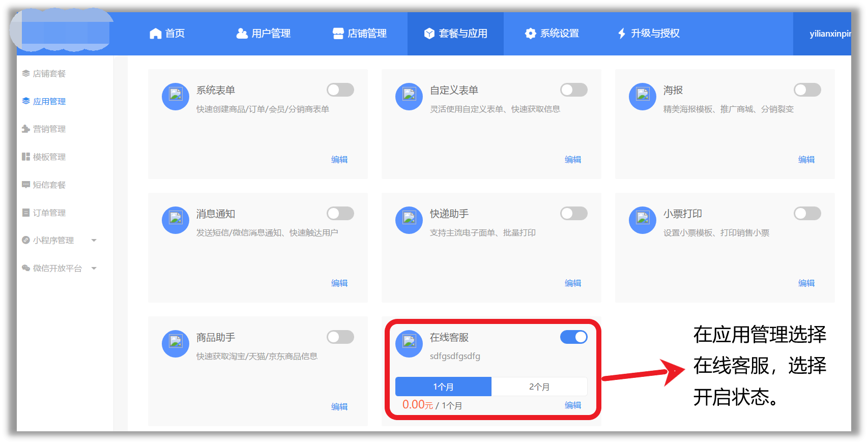Click the gear icon beside 系统设置
Viewport: 868px width, 444px height.
pos(531,34)
